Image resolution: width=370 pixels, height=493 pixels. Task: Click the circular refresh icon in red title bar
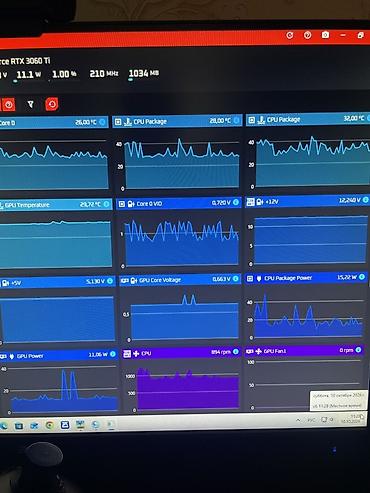(x=290, y=35)
